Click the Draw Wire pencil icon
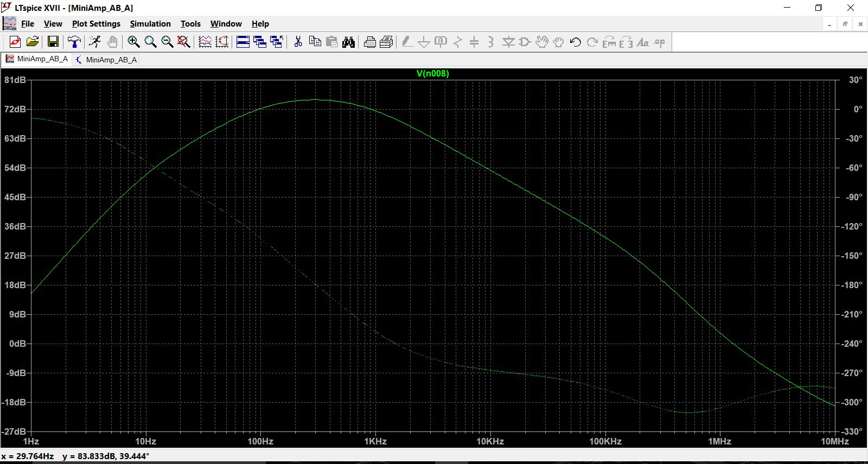The image size is (868, 464). point(407,42)
